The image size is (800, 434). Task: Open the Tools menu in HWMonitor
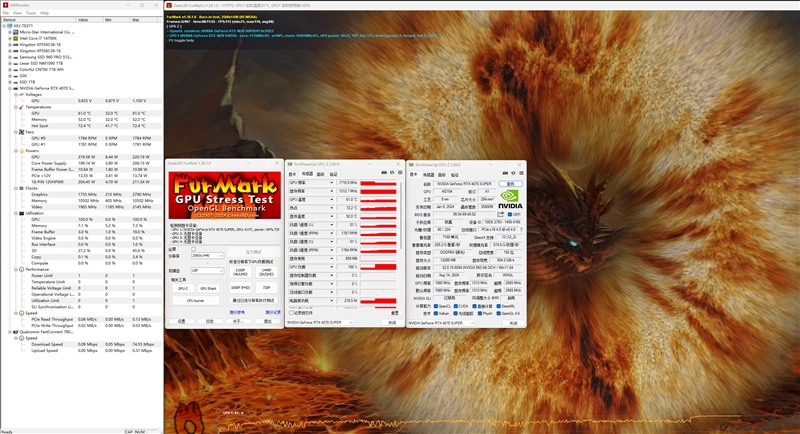click(x=31, y=13)
